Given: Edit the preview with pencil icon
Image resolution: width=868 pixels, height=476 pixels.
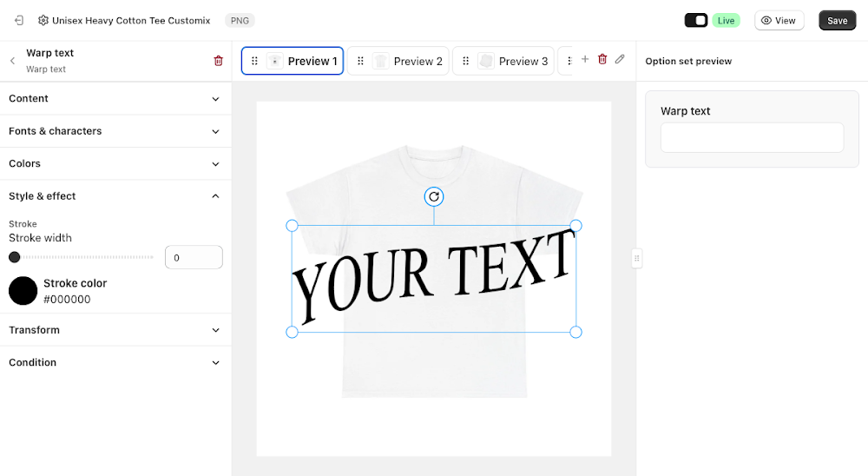Looking at the screenshot, I should 620,59.
